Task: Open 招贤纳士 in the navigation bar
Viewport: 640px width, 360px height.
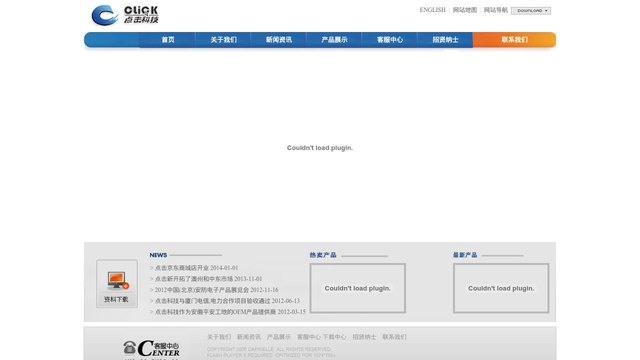Action: [x=445, y=40]
